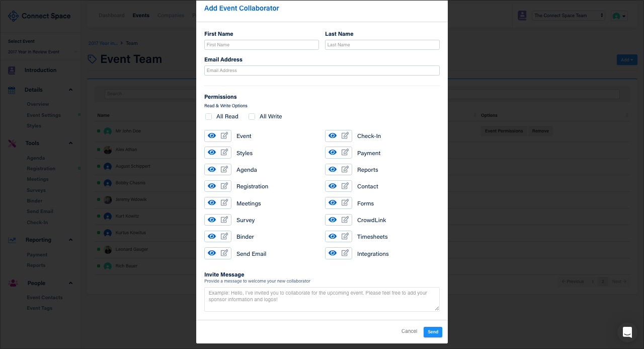Toggle read (eye) permission for Survey

[x=212, y=220]
